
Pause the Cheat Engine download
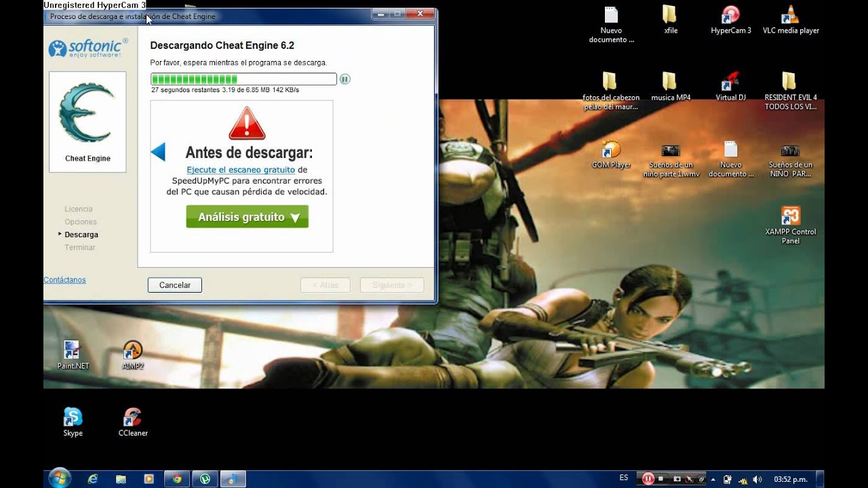click(344, 79)
